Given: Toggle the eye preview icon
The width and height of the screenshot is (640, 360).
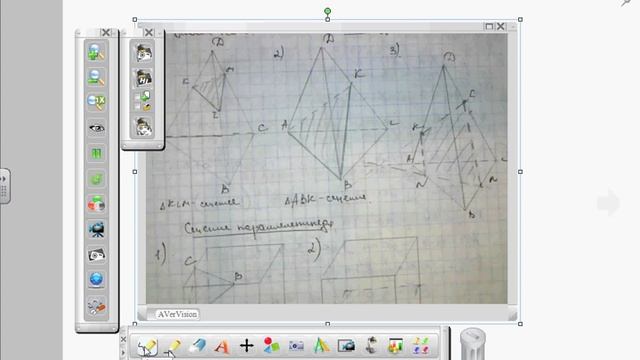Looking at the screenshot, I should (96, 128).
